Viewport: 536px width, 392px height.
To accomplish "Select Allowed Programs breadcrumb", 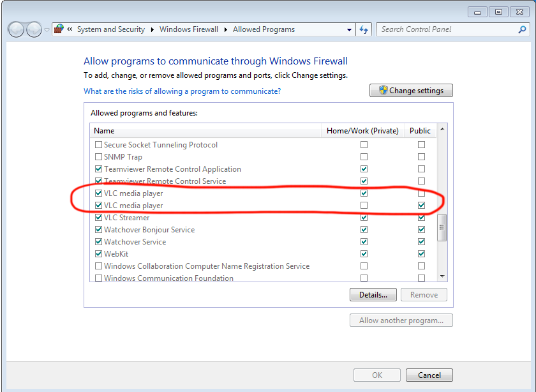I will (x=264, y=29).
